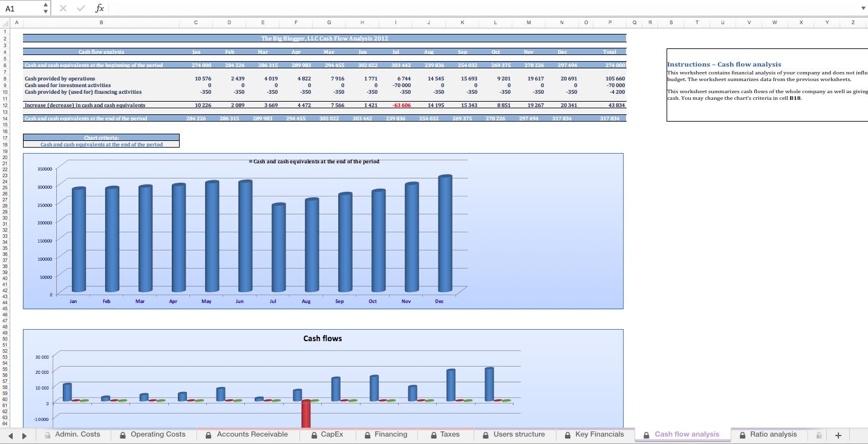Select the 'Cash used for investment activities' label
The width and height of the screenshot is (868, 444).
(x=68, y=85)
